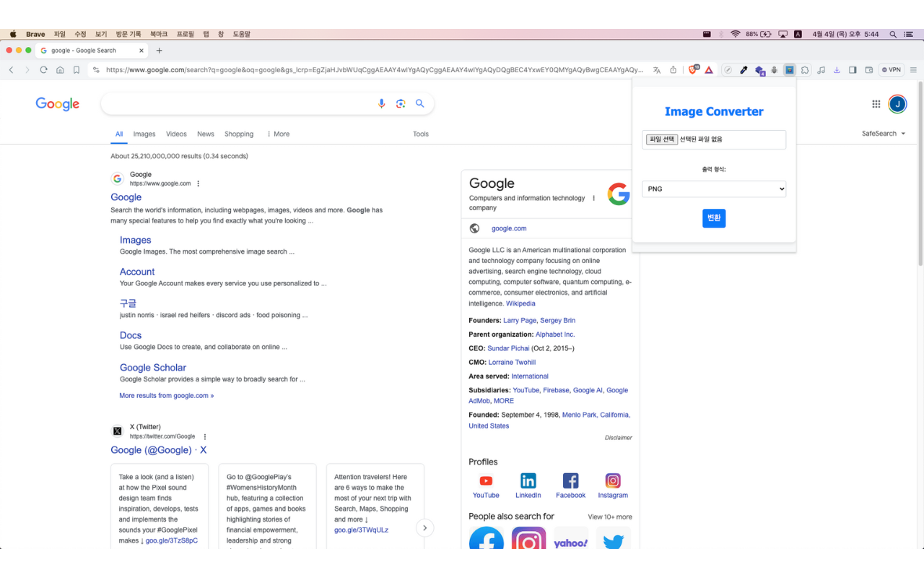Image resolution: width=924 pixels, height=578 pixels.
Task: Go back to previous page
Action: tap(11, 70)
